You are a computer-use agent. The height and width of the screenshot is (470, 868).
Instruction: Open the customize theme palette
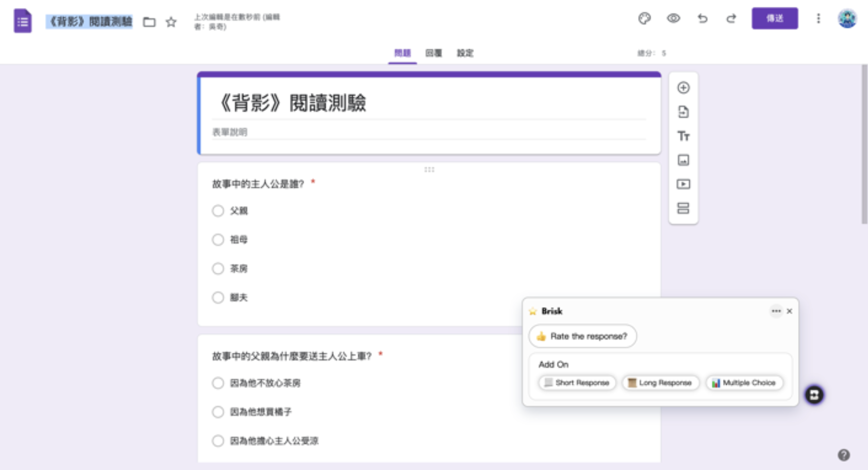click(x=644, y=18)
